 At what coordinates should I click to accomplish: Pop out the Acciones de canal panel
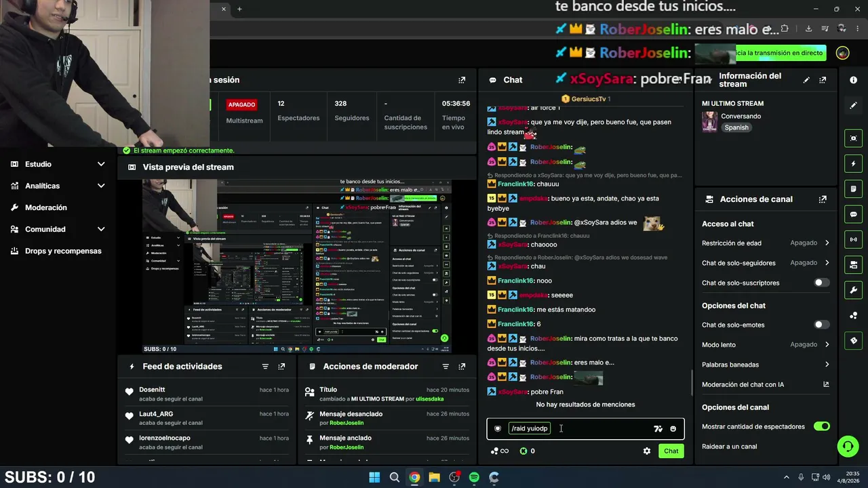[823, 199]
